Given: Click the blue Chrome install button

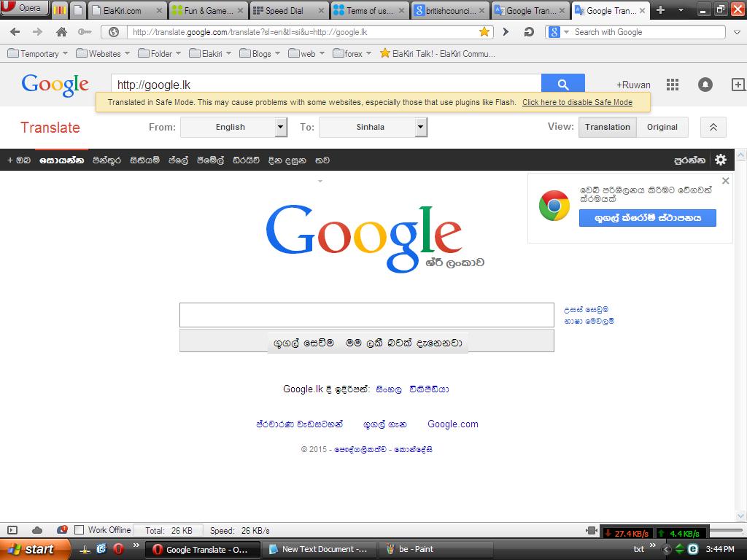Looking at the screenshot, I should click(x=648, y=218).
